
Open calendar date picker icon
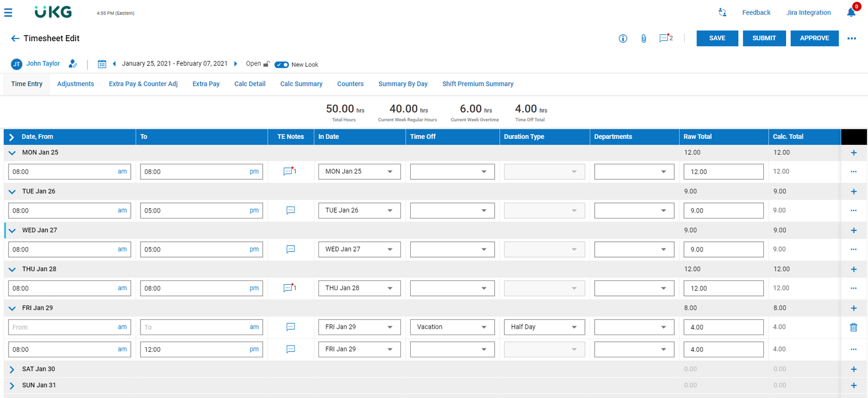point(101,64)
